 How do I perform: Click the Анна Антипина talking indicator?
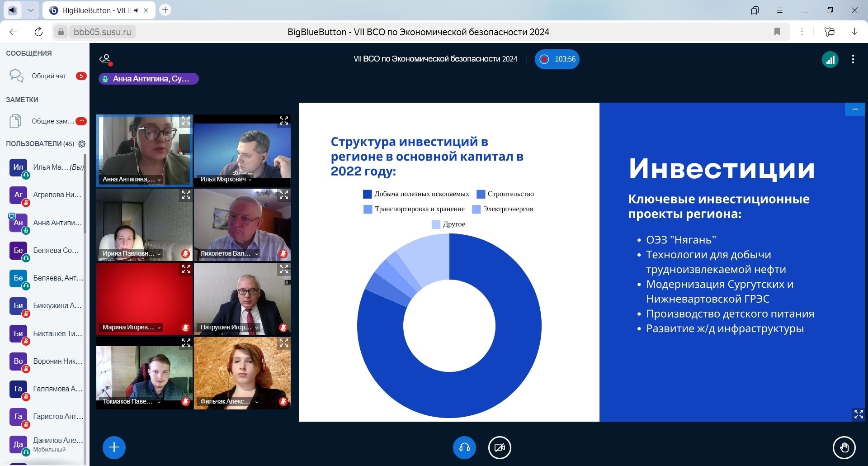click(x=148, y=79)
